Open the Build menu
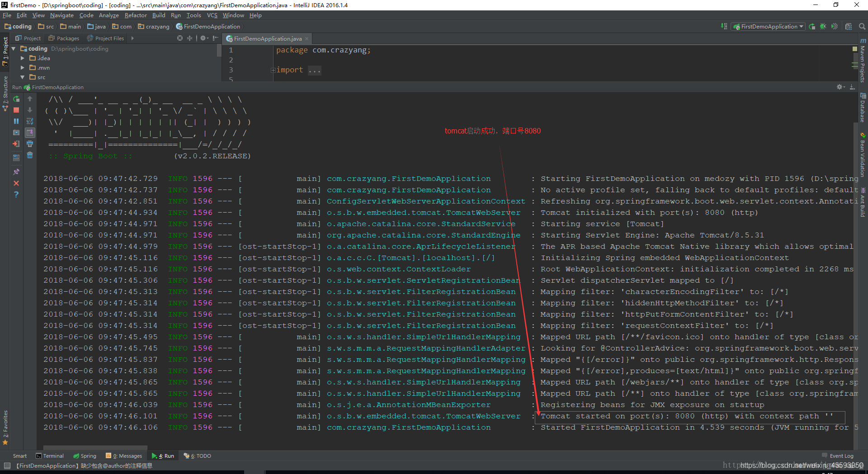 pyautogui.click(x=159, y=15)
